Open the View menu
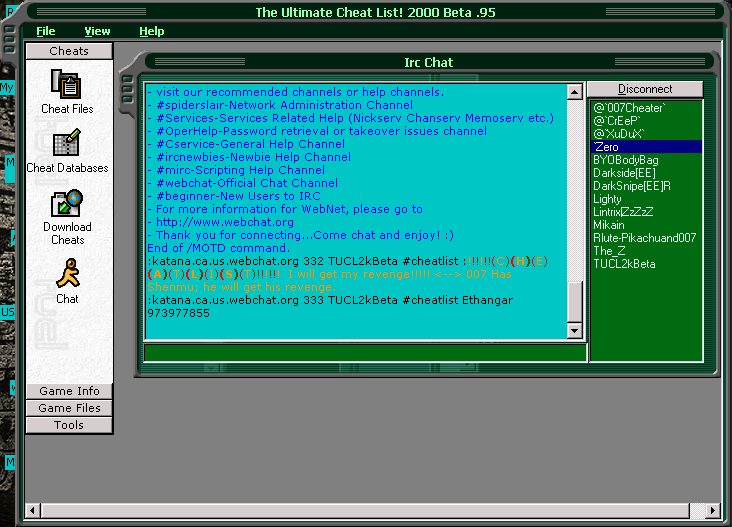732x527 pixels. [97, 31]
